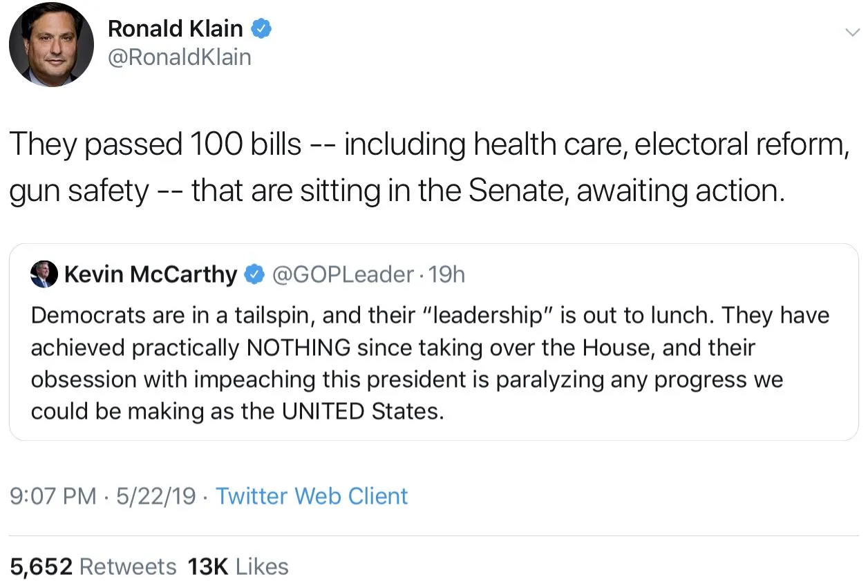The height and width of the screenshot is (588, 868).
Task: Open Ronald Klain's profile picture
Action: (x=51, y=44)
